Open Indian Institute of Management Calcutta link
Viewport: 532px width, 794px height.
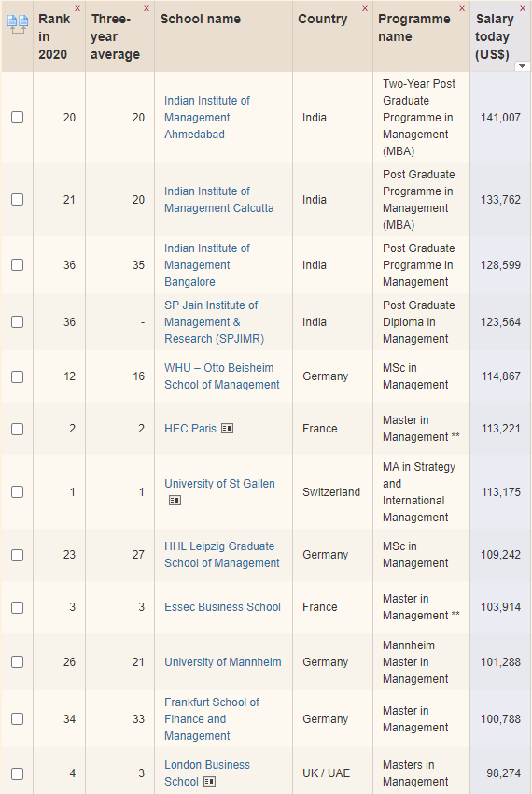tap(218, 200)
